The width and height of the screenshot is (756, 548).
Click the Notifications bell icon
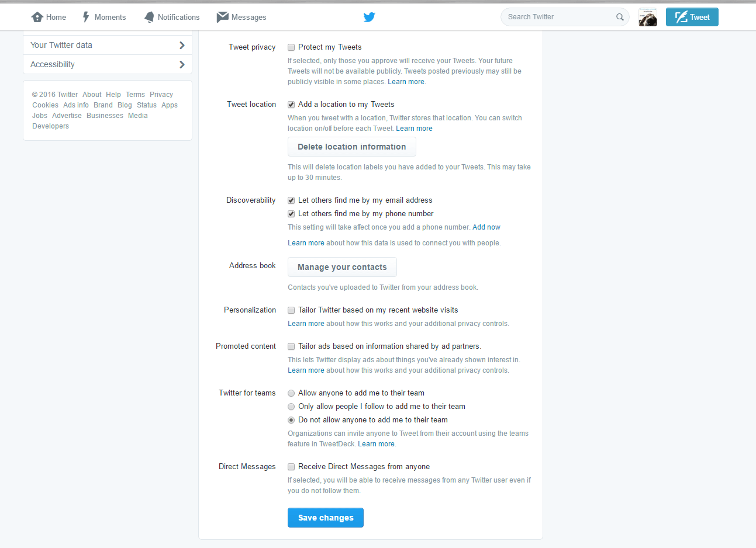[149, 17]
